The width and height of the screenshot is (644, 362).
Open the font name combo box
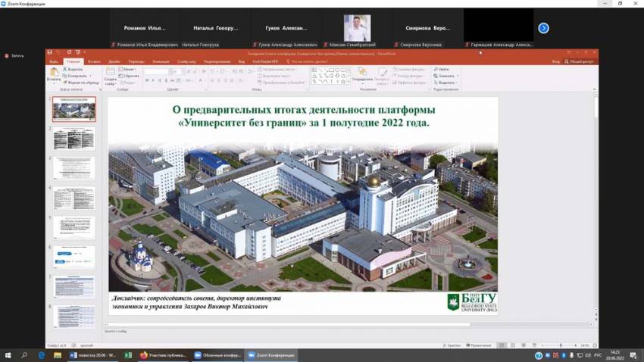(x=157, y=71)
